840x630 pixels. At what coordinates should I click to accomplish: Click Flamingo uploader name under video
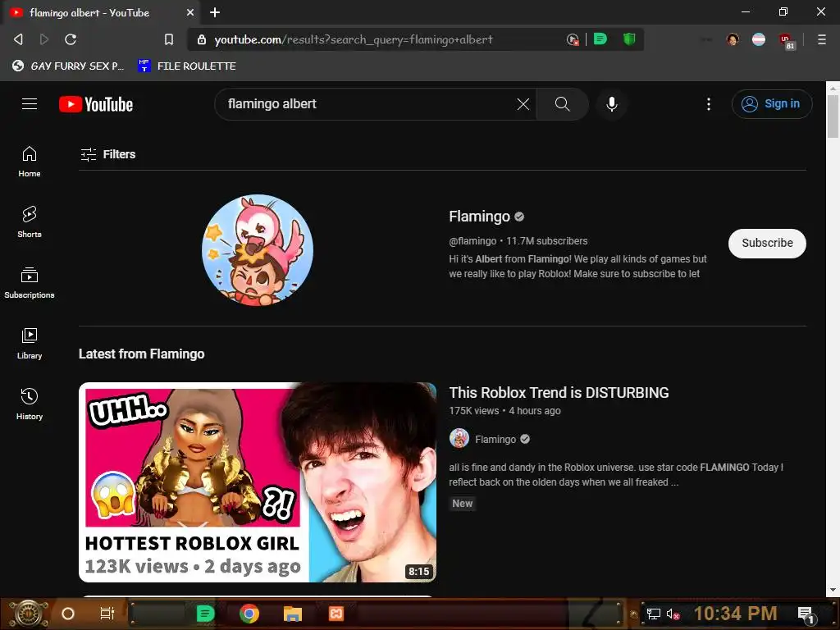495,440
